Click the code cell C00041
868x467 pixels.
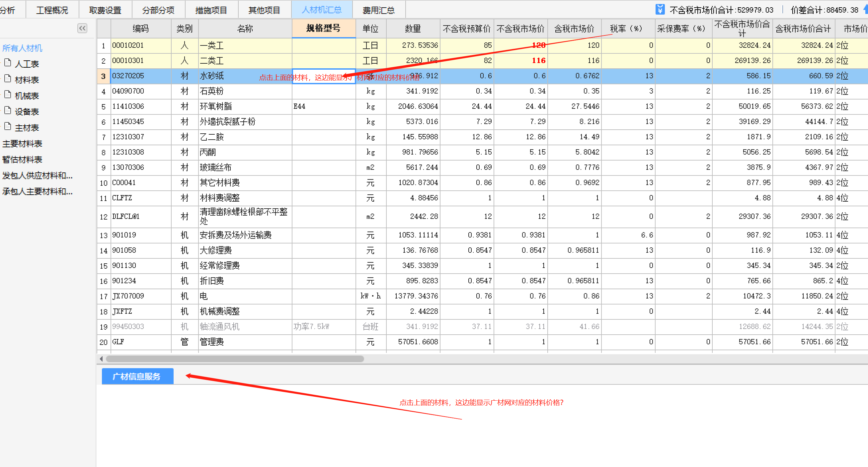[x=141, y=183]
